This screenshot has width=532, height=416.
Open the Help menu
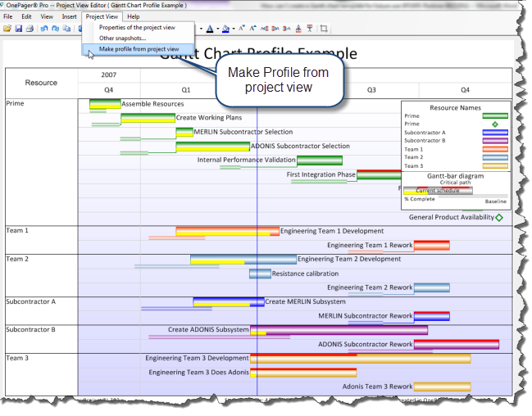[133, 16]
